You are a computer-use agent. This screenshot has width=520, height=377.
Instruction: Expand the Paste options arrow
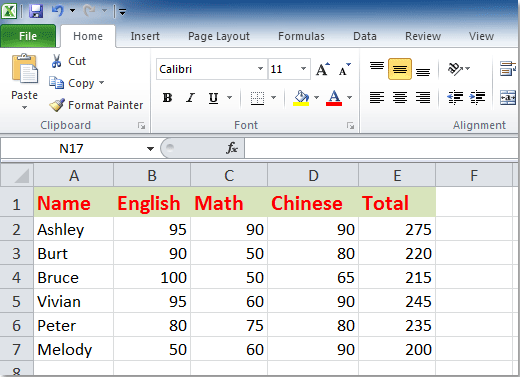pos(24,107)
